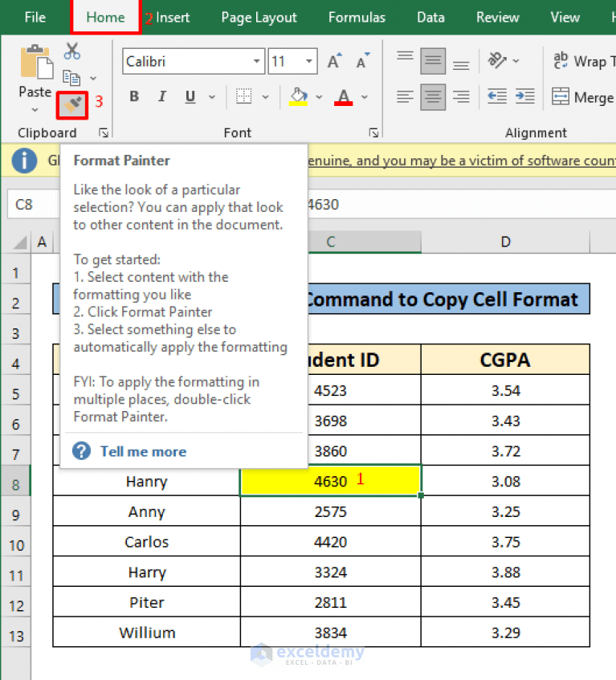This screenshot has width=616, height=680.
Task: Align text left
Action: pyautogui.click(x=405, y=96)
